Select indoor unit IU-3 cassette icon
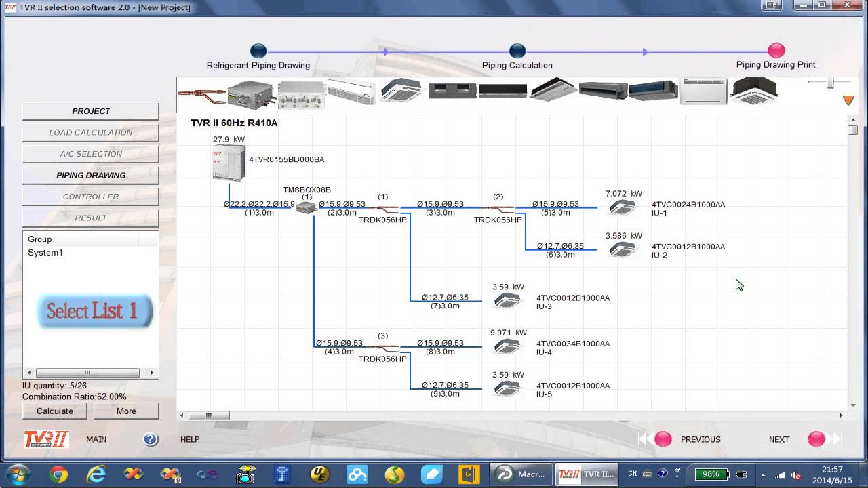 coord(507,301)
